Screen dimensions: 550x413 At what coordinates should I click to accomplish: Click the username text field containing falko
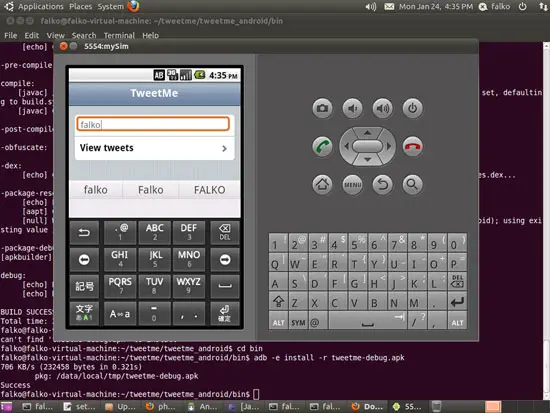coord(153,124)
